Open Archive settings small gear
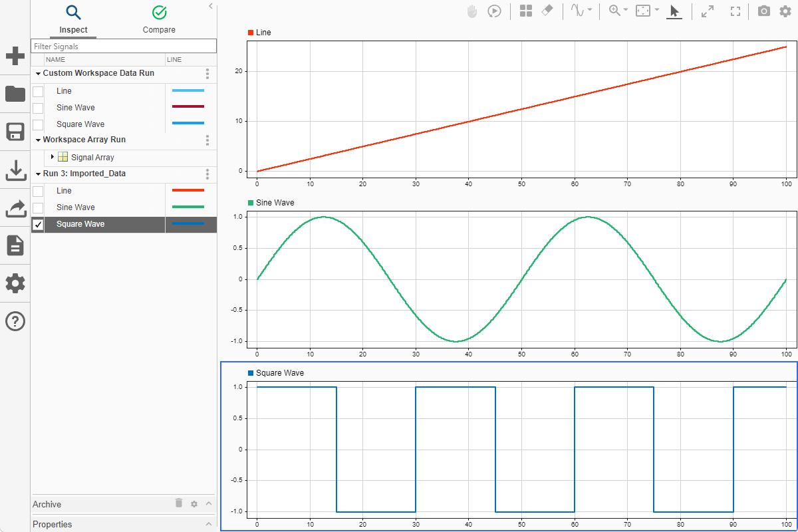The height and width of the screenshot is (532, 798). pyautogui.click(x=194, y=504)
